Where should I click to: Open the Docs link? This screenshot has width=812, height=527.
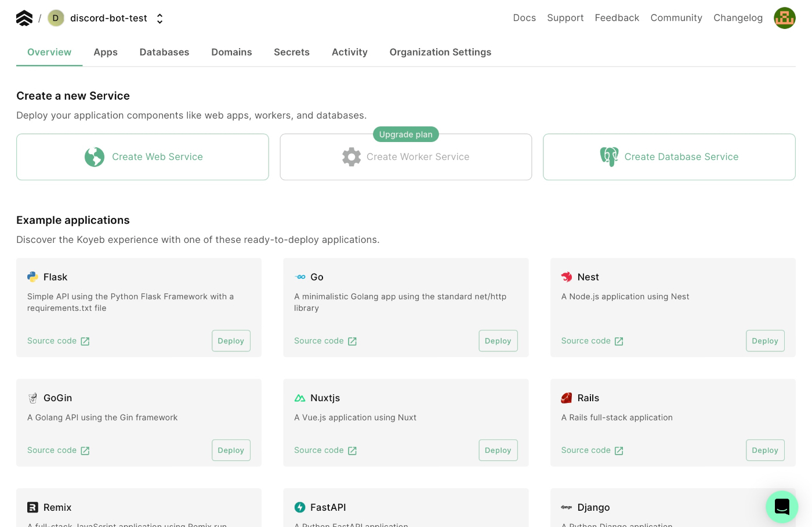(x=524, y=18)
